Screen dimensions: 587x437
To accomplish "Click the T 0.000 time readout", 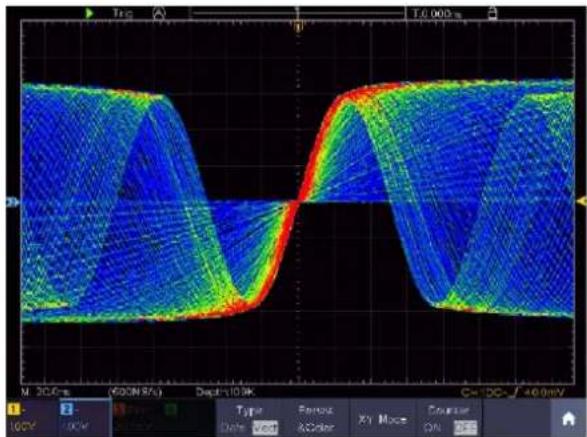I will (x=437, y=14).
